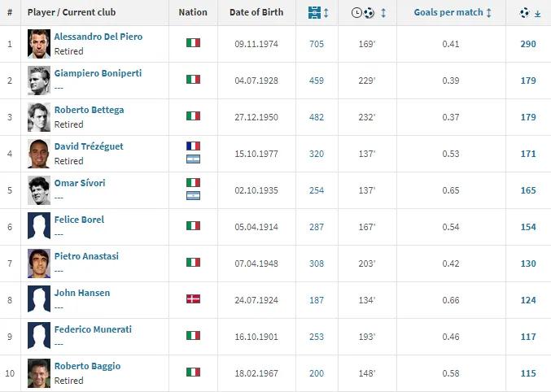Click Argentina flag for Omar Sívori
This screenshot has height=392, width=551.
[x=193, y=196]
